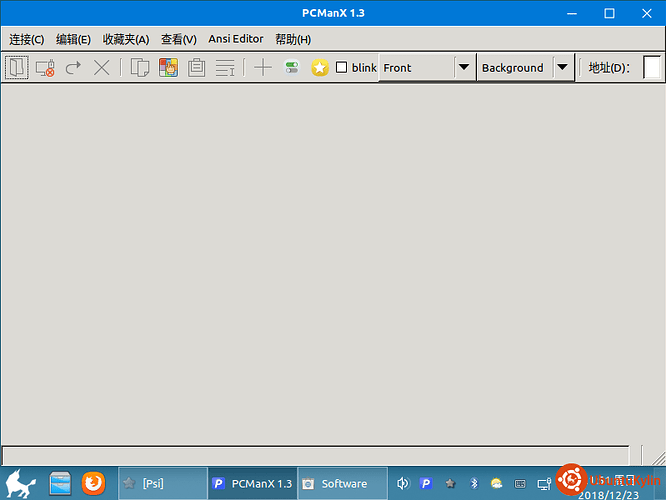The width and height of the screenshot is (666, 500).
Task: Open the 收藏夹(A) favorites menu
Action: coord(126,40)
